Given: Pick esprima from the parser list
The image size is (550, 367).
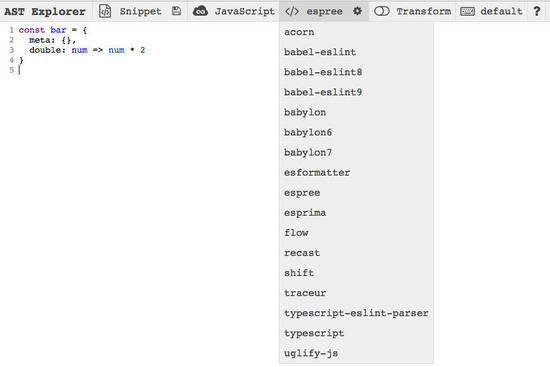Looking at the screenshot, I should [356, 213].
